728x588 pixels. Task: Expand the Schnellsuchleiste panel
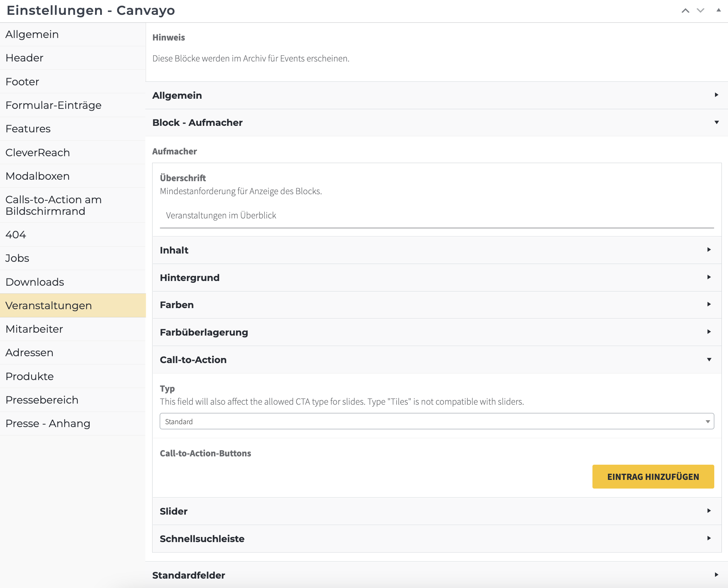coord(709,538)
